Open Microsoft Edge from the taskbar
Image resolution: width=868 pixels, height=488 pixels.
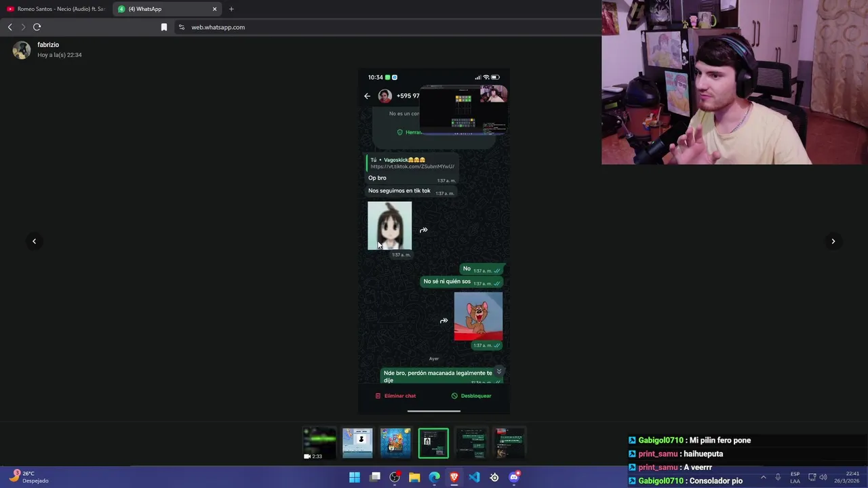tap(435, 477)
